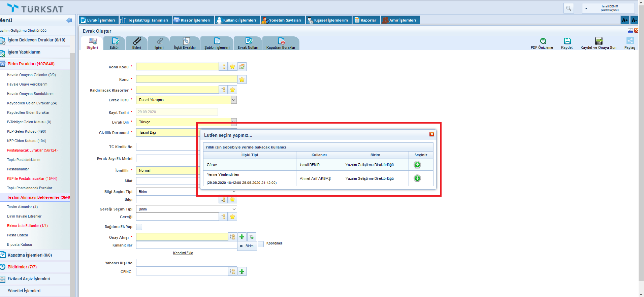
Task: Click the Kendimi Ekle link
Action: [x=183, y=253]
